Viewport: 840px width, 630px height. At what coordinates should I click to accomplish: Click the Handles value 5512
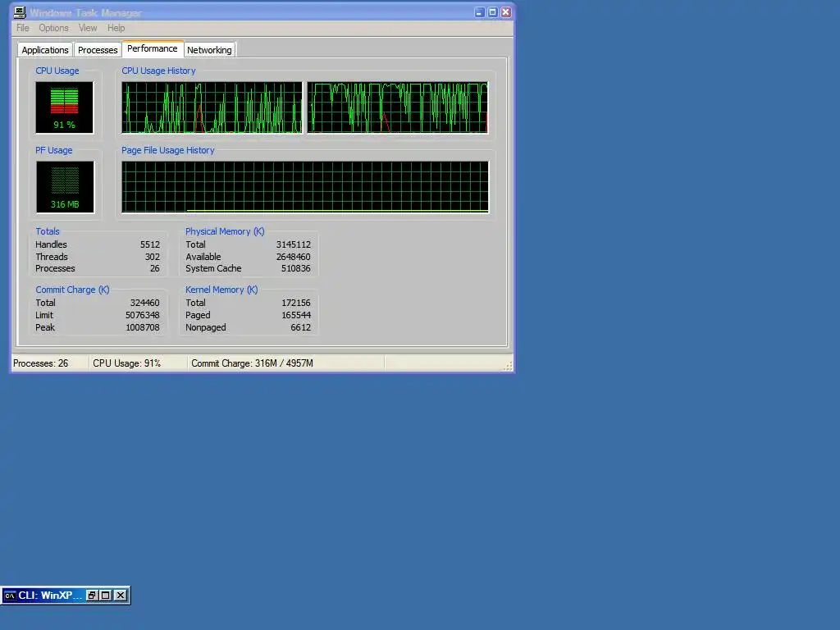(x=150, y=244)
